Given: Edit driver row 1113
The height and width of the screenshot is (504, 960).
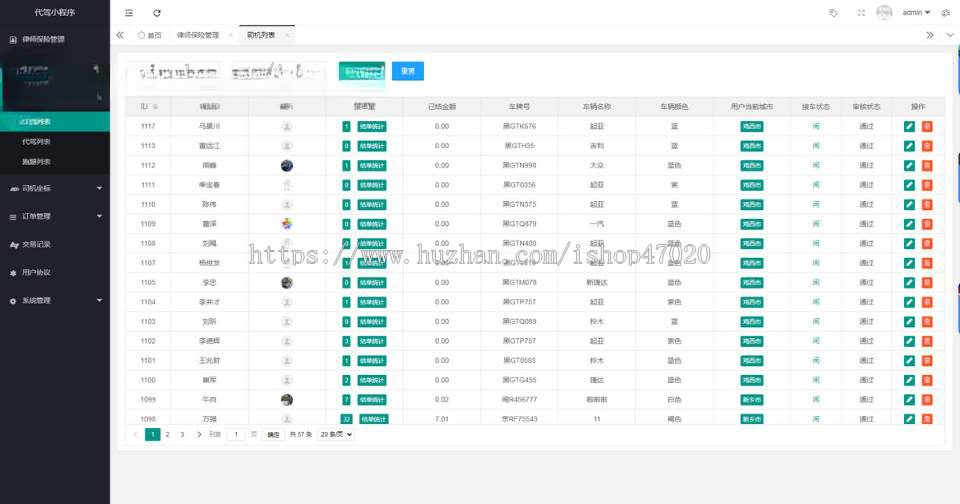Looking at the screenshot, I should pyautogui.click(x=909, y=146).
